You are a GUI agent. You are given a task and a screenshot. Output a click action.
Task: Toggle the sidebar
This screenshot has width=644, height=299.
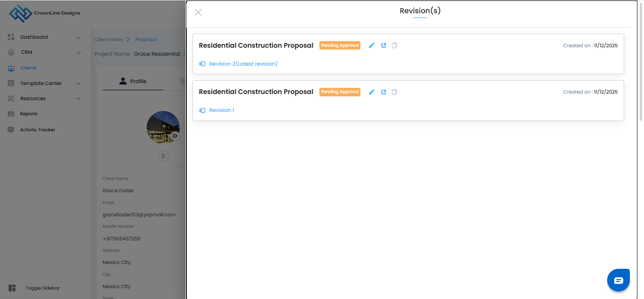(42, 288)
